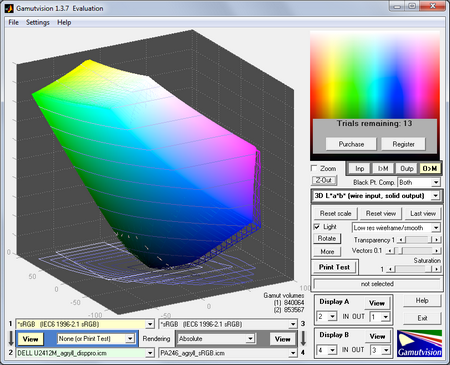Open Display A IN dropdown
Screen dimensions: 450x365
[326, 316]
